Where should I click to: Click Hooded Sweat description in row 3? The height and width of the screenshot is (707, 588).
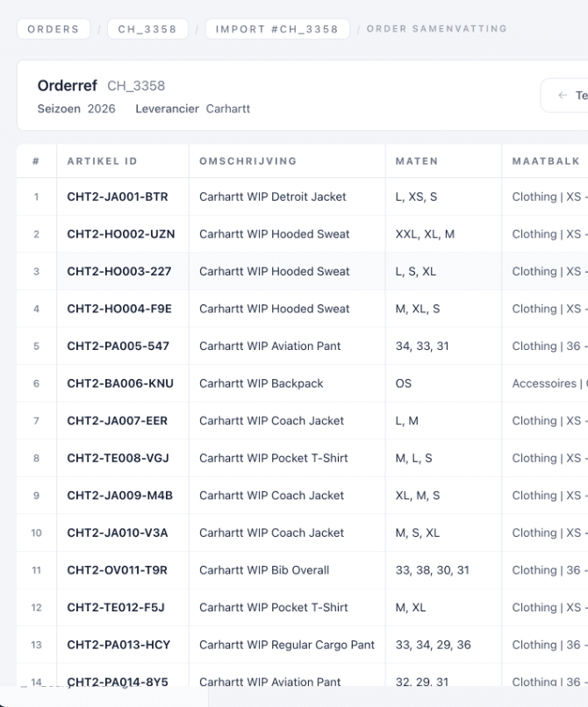(x=275, y=271)
